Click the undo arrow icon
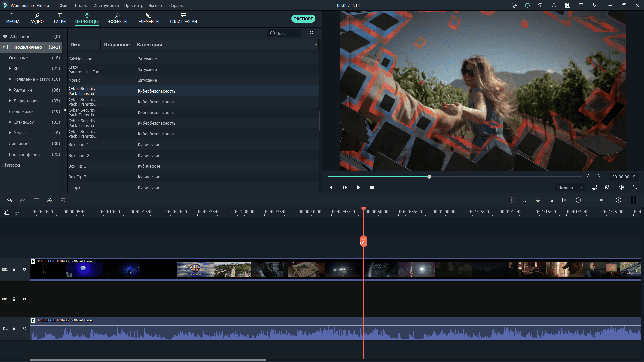The width and height of the screenshot is (644, 362). pos(9,200)
